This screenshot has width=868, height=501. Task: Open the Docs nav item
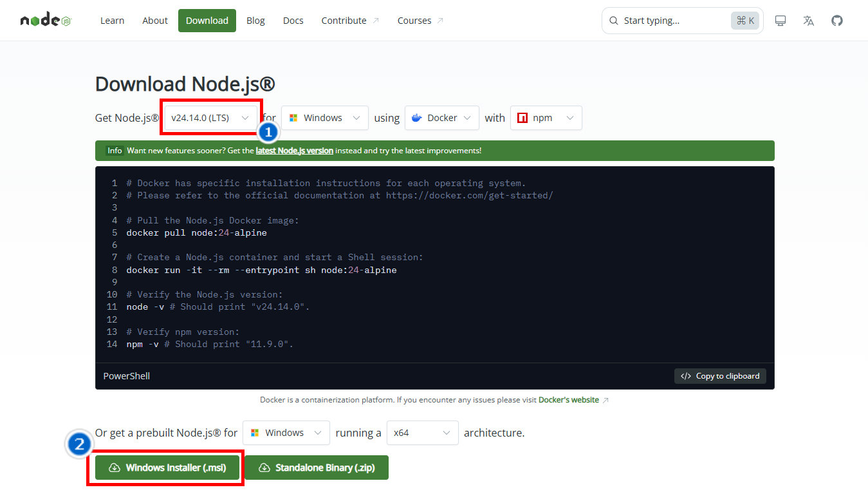(293, 21)
